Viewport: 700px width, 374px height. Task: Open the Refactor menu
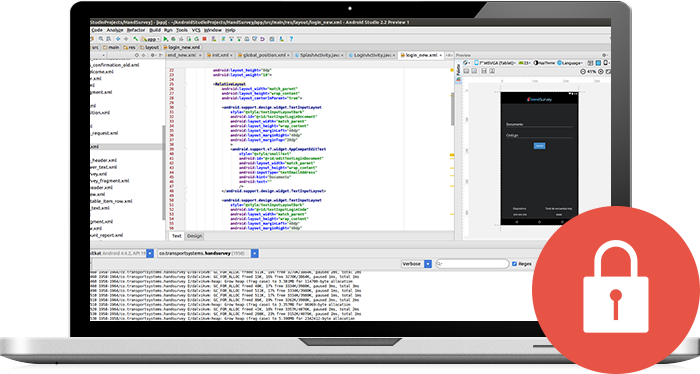click(136, 30)
